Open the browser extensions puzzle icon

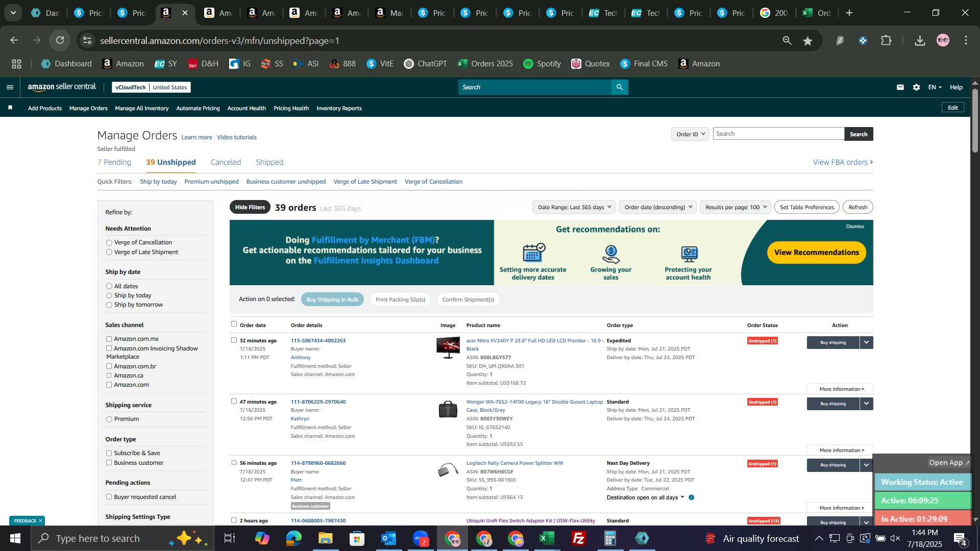pos(887,40)
